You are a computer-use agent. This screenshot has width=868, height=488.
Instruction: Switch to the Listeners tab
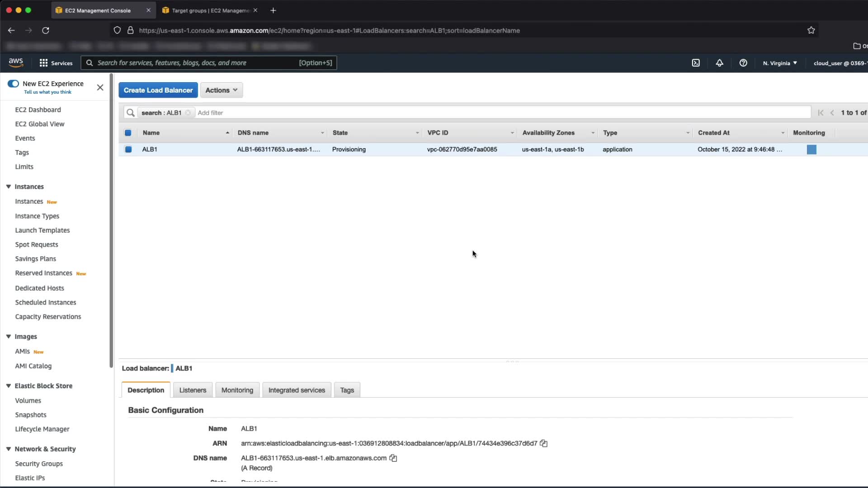(x=193, y=390)
